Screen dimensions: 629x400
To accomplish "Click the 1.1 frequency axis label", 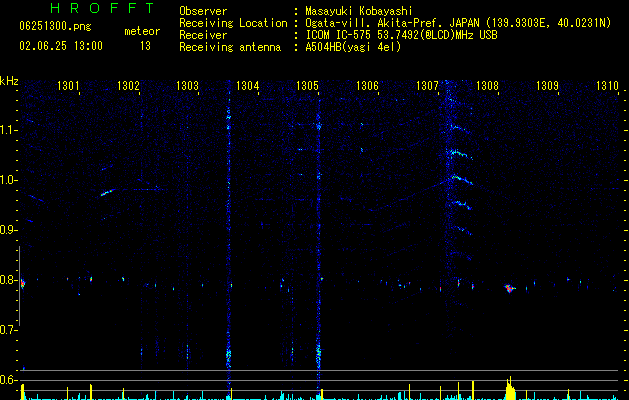I will 8,130.
